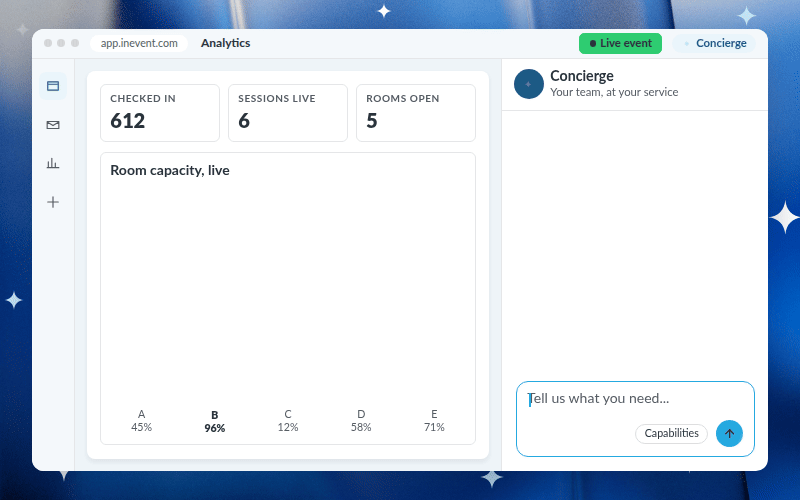The height and width of the screenshot is (500, 800).
Task: Select the CHECKED IN 612 card
Action: click(x=160, y=113)
